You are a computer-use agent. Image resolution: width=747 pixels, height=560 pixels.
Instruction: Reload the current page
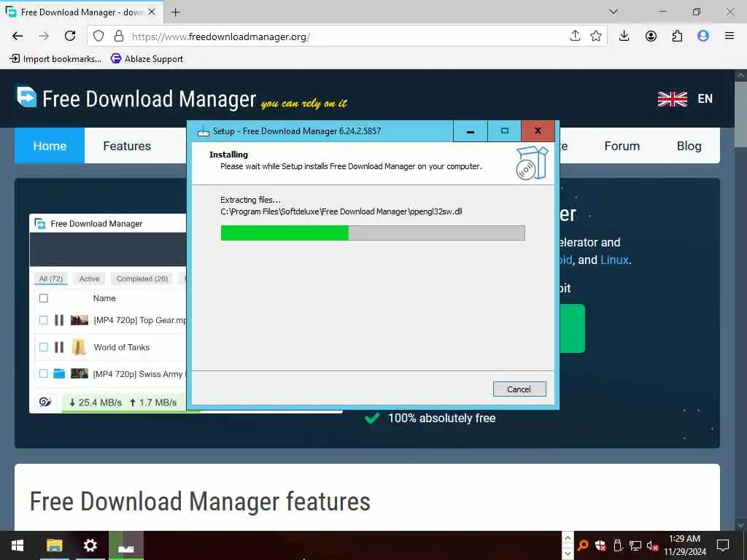point(70,36)
